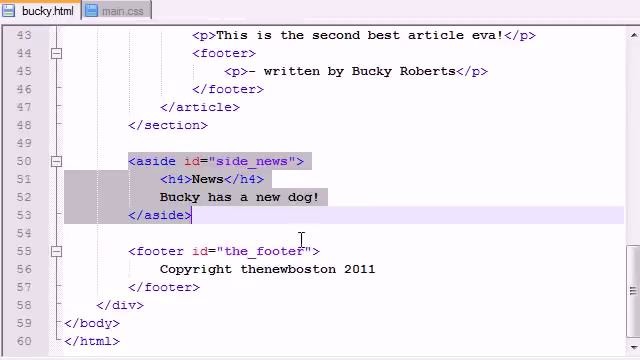Viewport: 640px width, 360px height.
Task: Open the main.css tab
Action: 116,11
